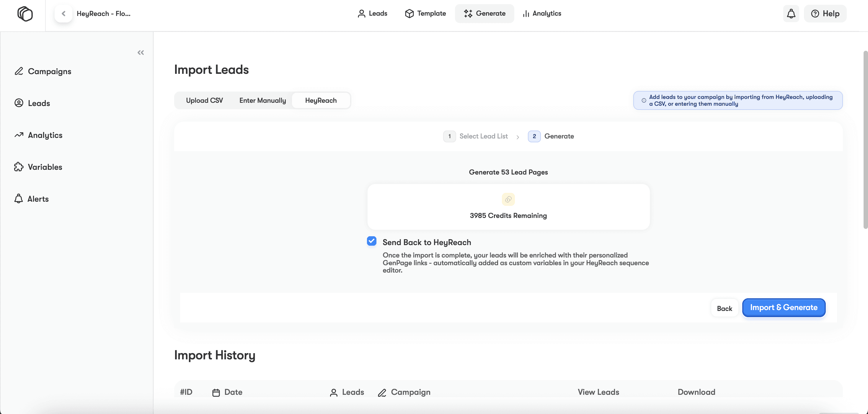
Task: Click the app logo icon
Action: pyautogui.click(x=25, y=14)
